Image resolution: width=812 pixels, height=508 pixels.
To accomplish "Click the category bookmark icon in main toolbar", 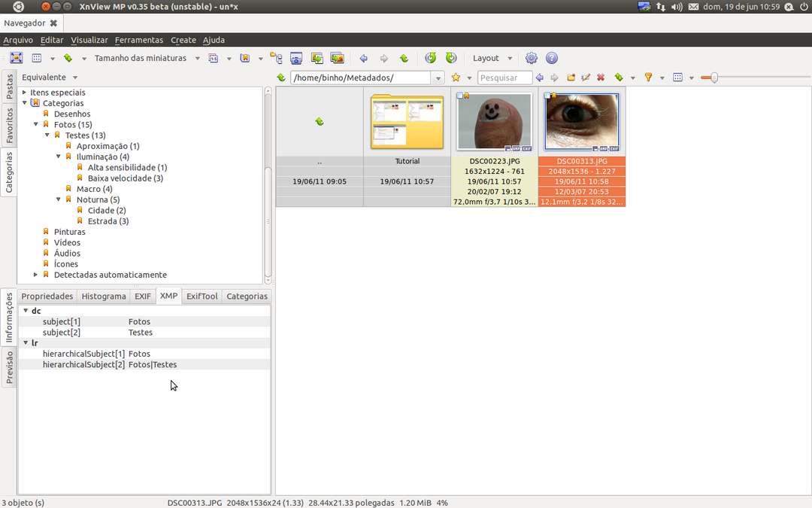I will [x=245, y=58].
